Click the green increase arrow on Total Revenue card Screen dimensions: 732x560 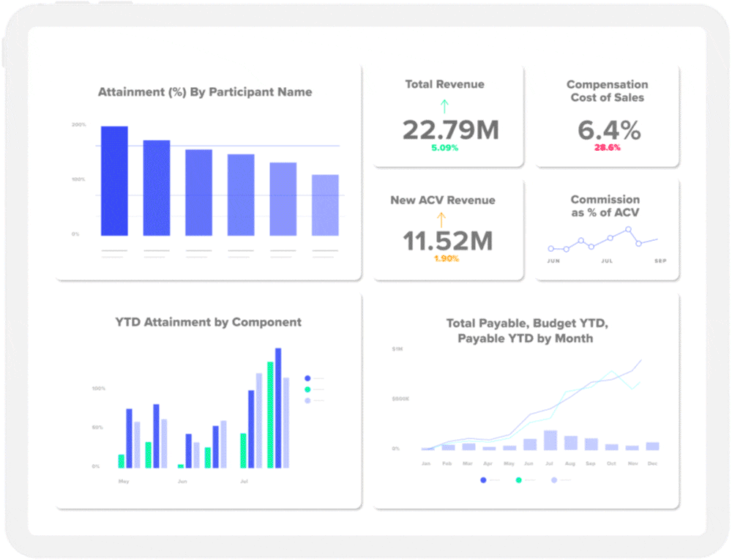pyautogui.click(x=444, y=106)
